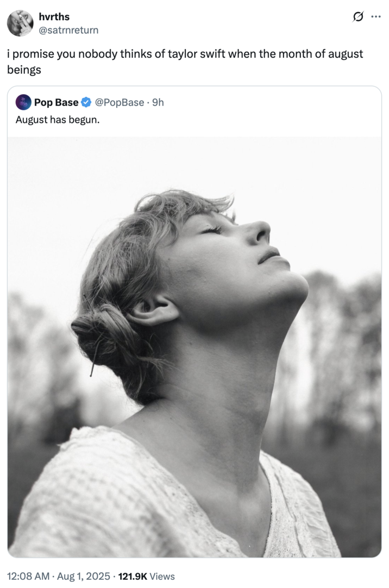389x588 pixels.
Task: Select the hvrths display name
Action: click(x=53, y=16)
